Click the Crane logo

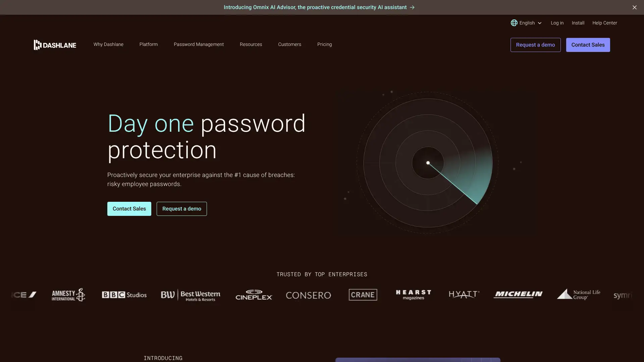(363, 295)
